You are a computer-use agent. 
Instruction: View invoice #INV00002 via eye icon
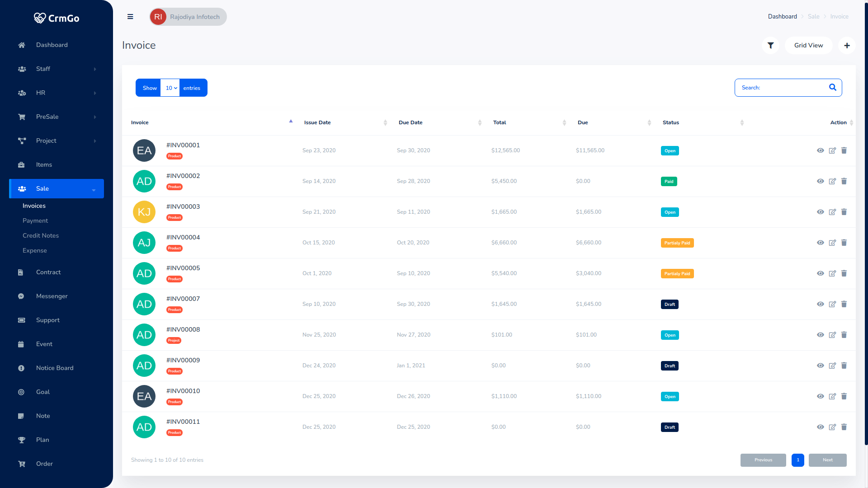point(820,181)
